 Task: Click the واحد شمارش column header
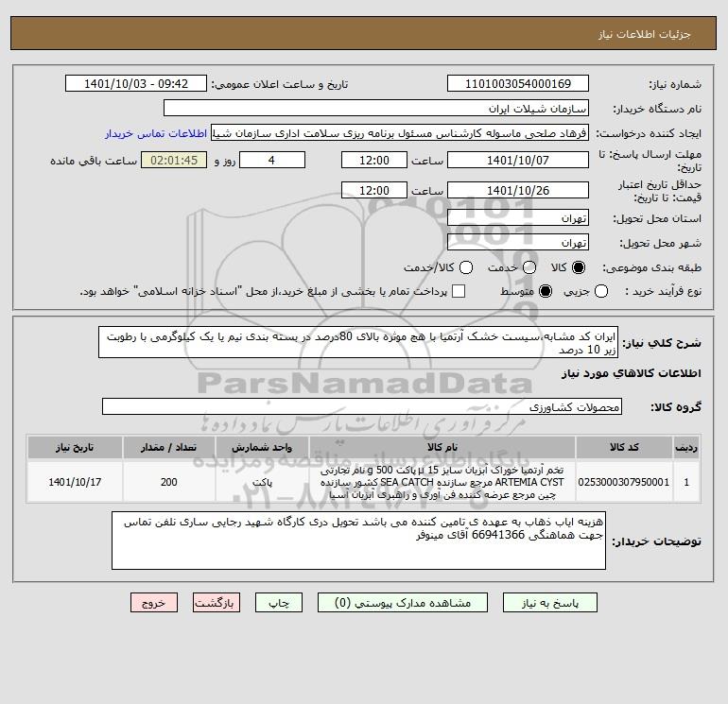pyautogui.click(x=262, y=447)
